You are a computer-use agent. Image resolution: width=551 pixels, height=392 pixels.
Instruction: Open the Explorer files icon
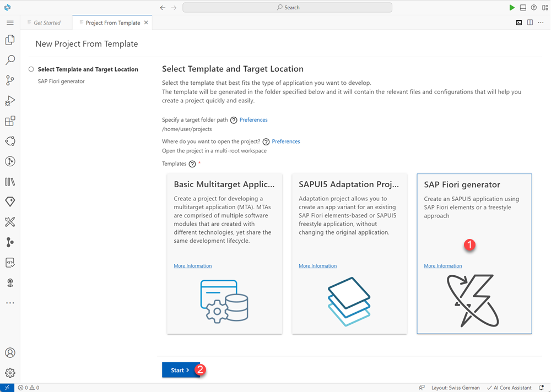10,40
